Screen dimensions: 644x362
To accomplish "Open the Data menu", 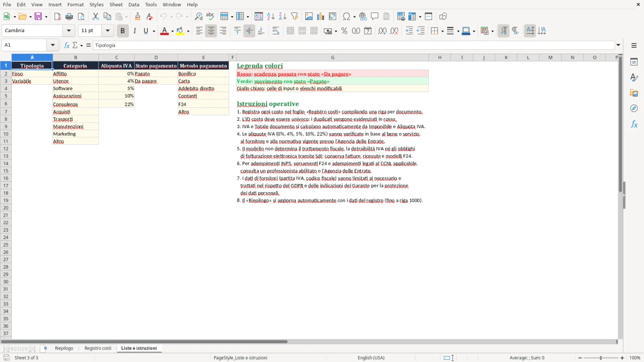I will click(x=134, y=4).
